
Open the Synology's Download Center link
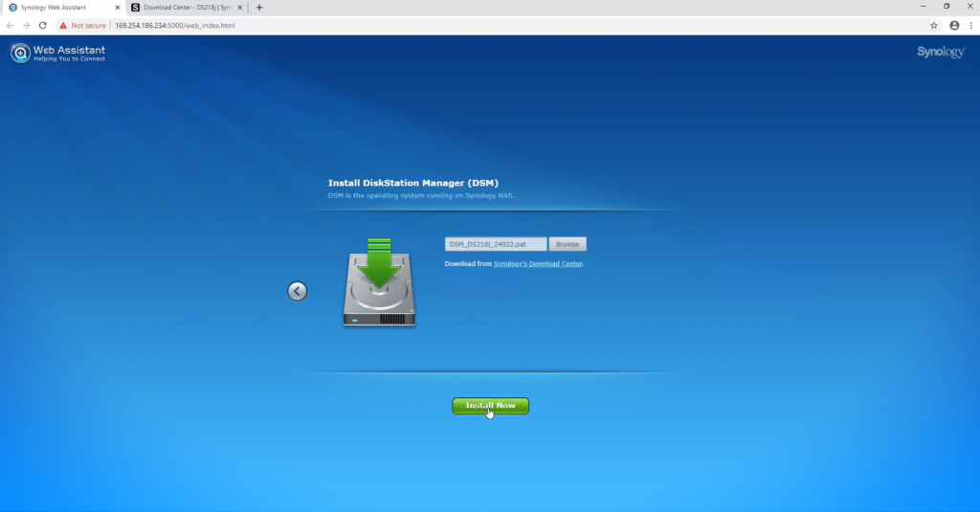pyautogui.click(x=538, y=264)
